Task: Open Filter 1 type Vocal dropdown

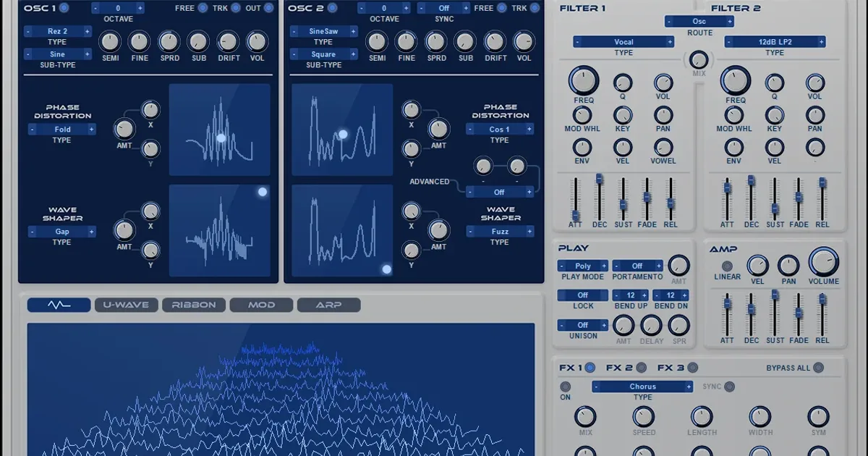Action: (x=624, y=42)
